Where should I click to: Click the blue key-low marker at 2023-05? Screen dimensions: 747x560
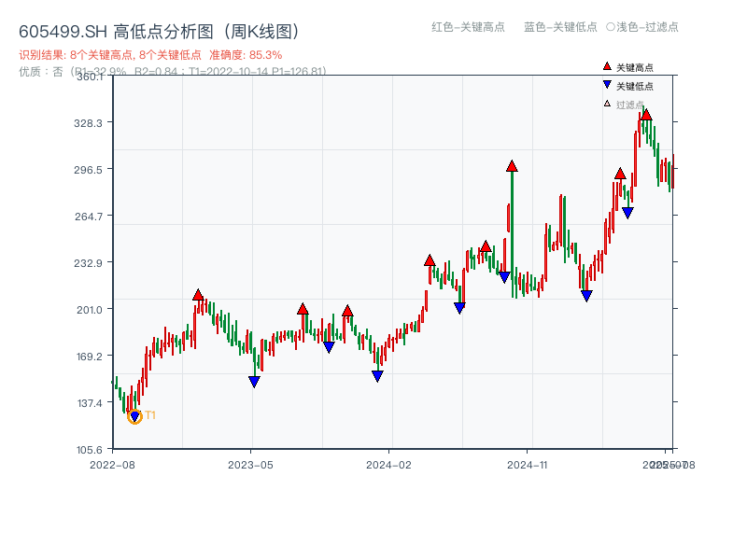(254, 382)
